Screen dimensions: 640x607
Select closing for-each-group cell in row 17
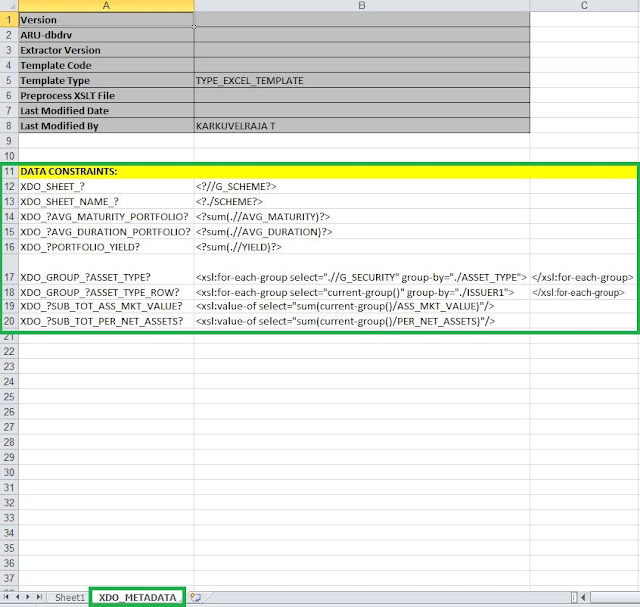pos(583,270)
